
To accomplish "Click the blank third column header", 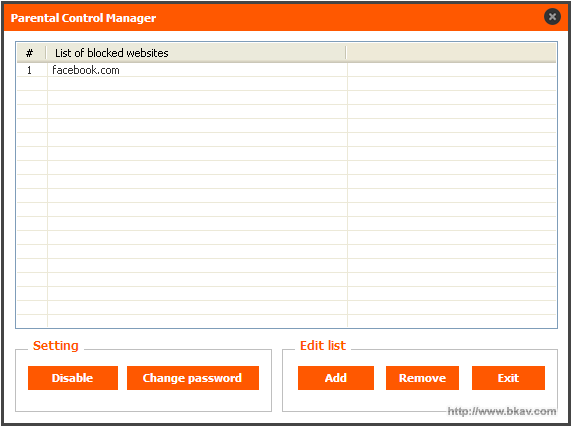I will pyautogui.click(x=451, y=53).
